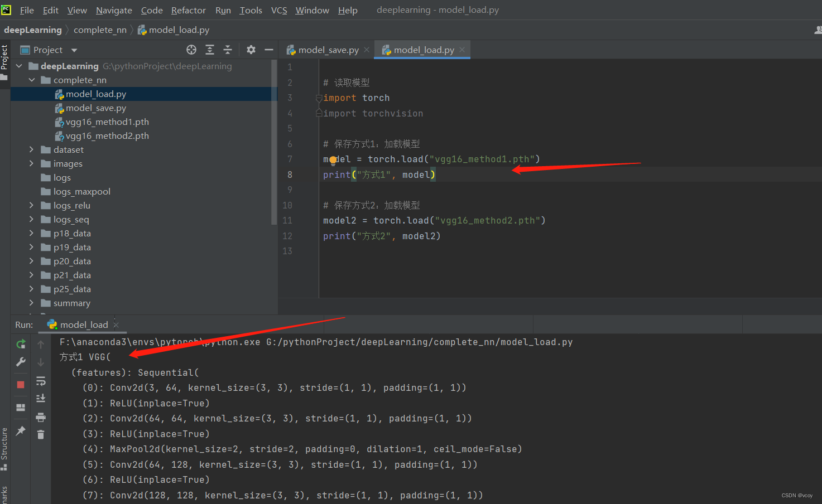Expand the logs_seq folder

pyautogui.click(x=32, y=219)
